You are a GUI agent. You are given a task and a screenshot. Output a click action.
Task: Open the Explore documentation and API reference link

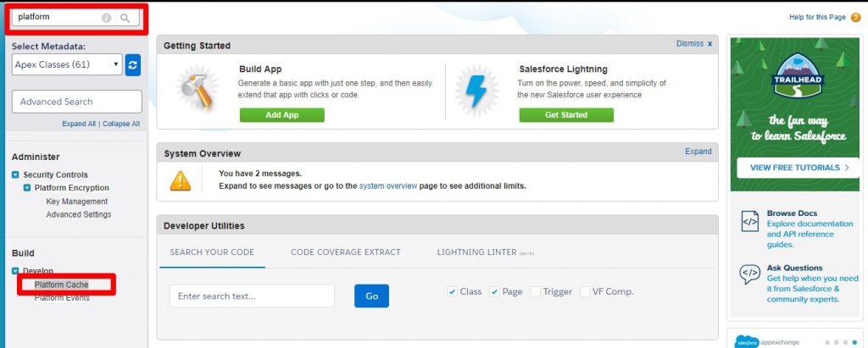coord(810,234)
